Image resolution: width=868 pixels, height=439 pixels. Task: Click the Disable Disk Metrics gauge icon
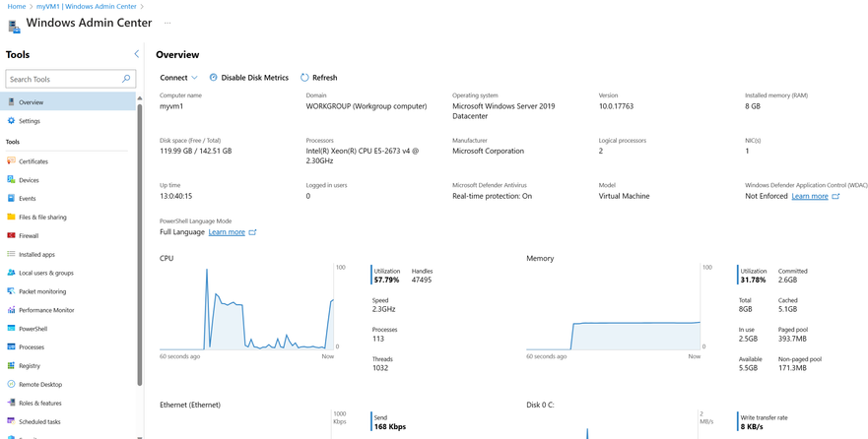pyautogui.click(x=214, y=78)
